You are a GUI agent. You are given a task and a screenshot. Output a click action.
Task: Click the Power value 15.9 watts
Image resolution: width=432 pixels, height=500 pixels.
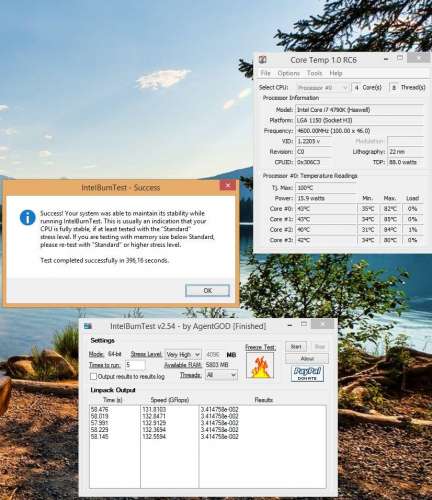[x=326, y=198]
